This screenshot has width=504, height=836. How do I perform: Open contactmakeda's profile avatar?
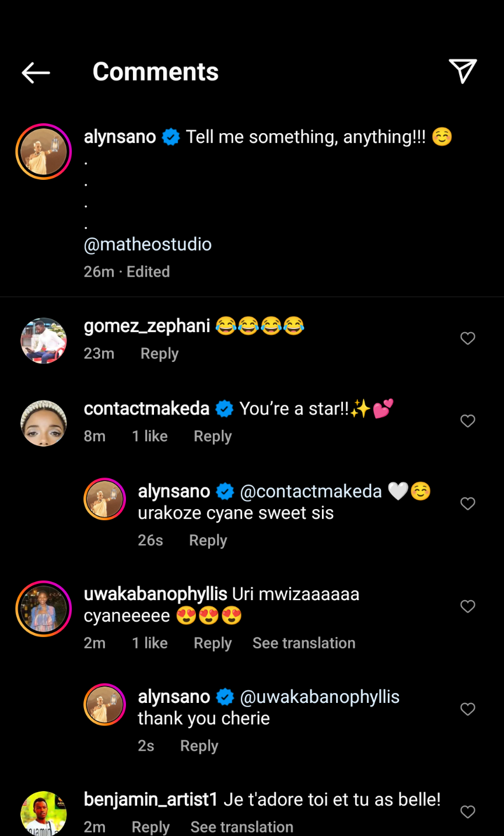(x=44, y=423)
